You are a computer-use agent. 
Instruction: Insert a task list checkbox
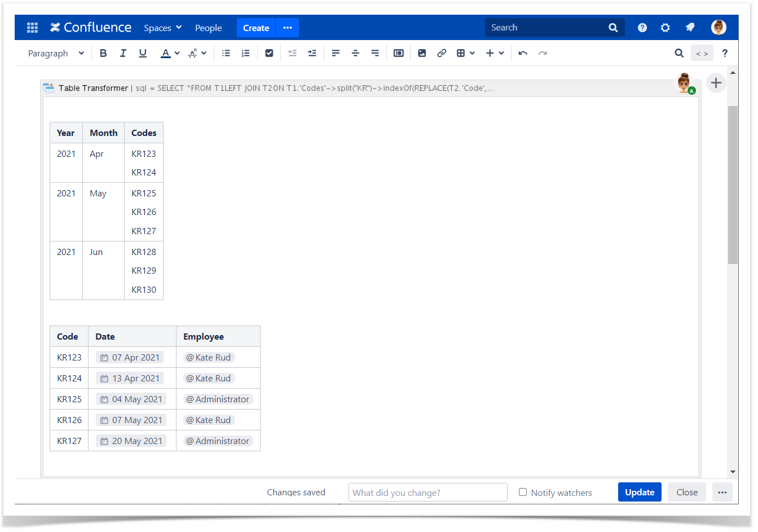click(x=269, y=53)
